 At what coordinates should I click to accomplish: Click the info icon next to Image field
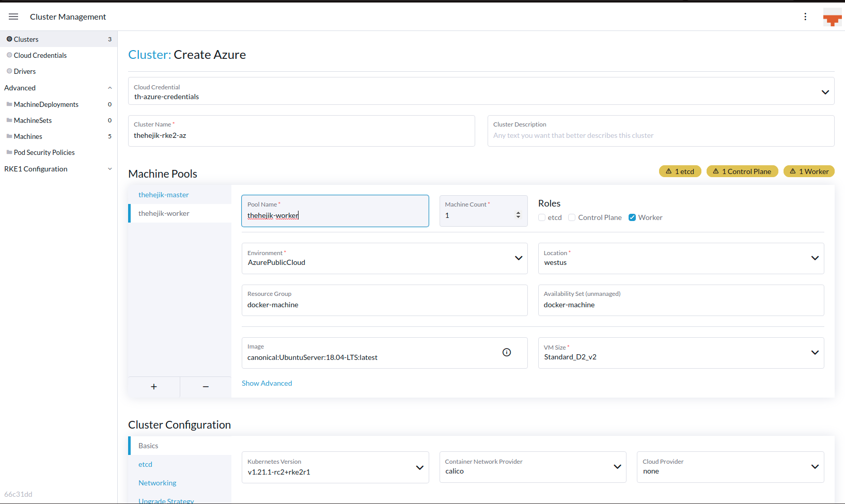(x=506, y=352)
